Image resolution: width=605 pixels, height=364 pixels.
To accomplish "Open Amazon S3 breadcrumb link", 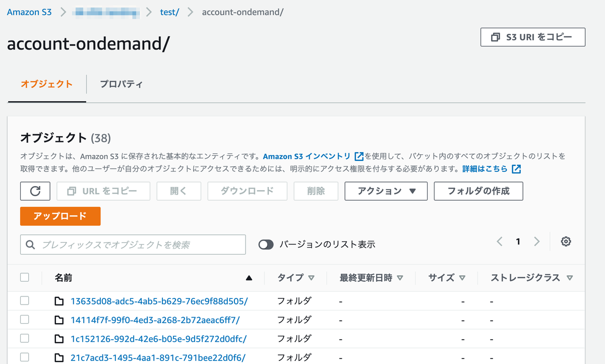I will point(29,12).
